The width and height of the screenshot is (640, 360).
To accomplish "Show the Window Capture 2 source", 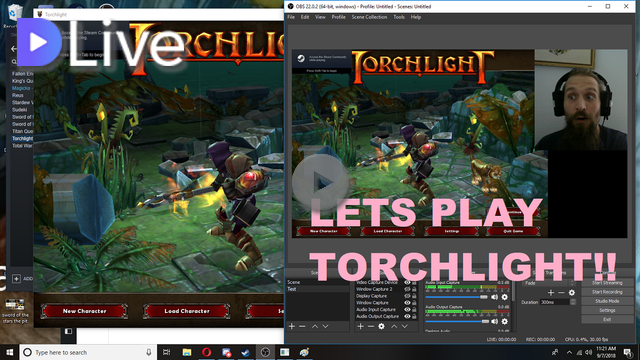I will [407, 289].
